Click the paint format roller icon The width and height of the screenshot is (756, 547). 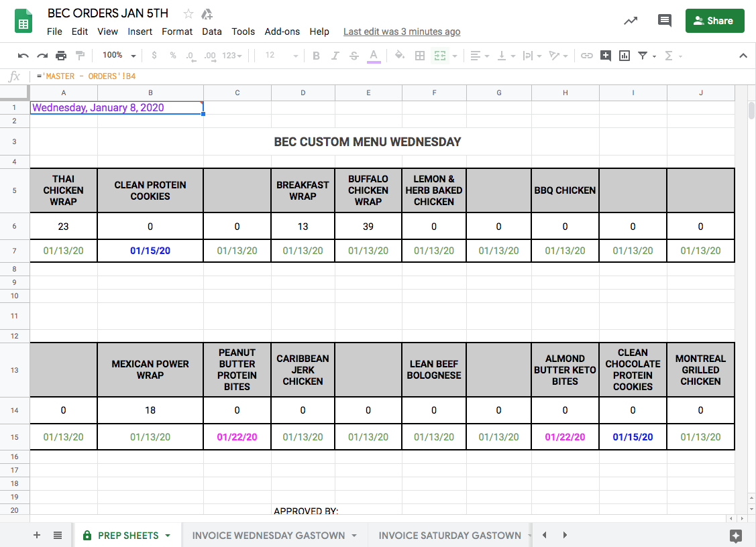80,56
